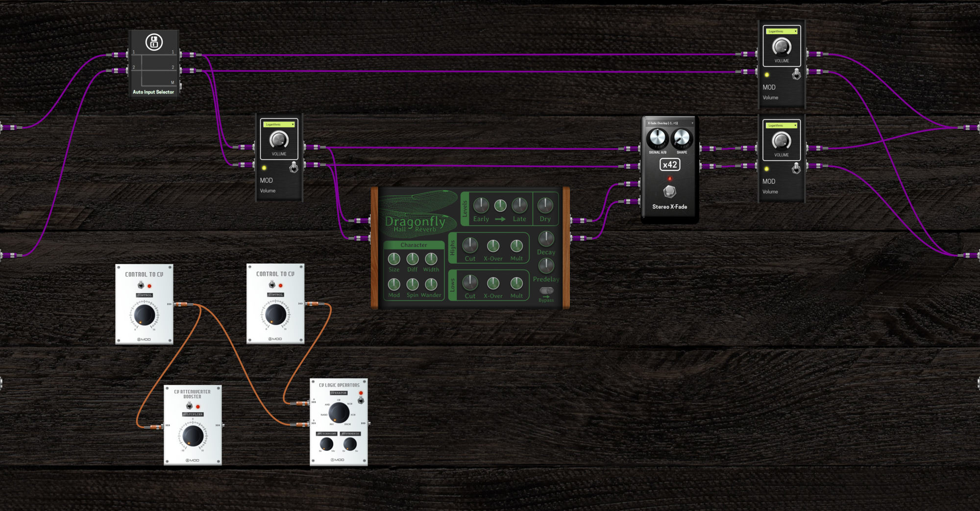Click the x42 logo on Stereo X-Fade
The height and width of the screenshot is (511, 980).
669,165
